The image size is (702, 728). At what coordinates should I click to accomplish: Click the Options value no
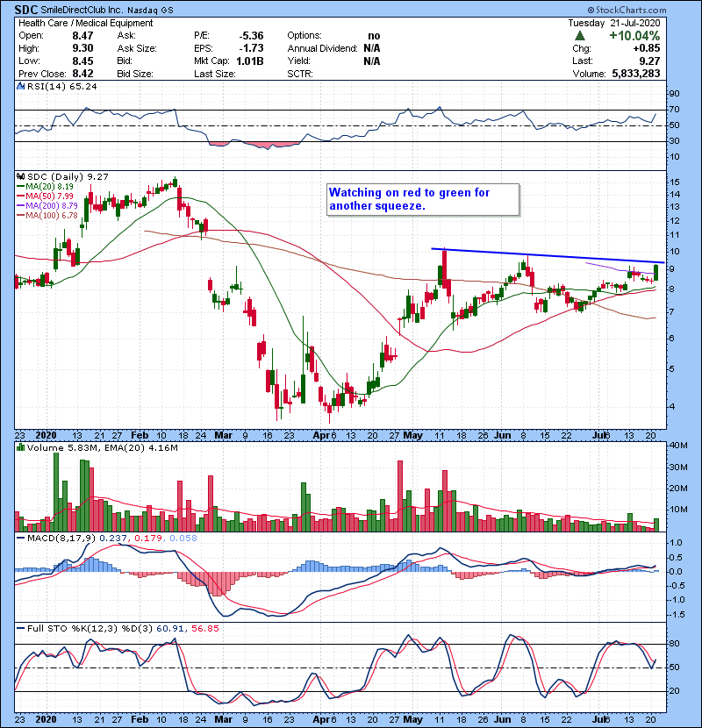pos(374,36)
